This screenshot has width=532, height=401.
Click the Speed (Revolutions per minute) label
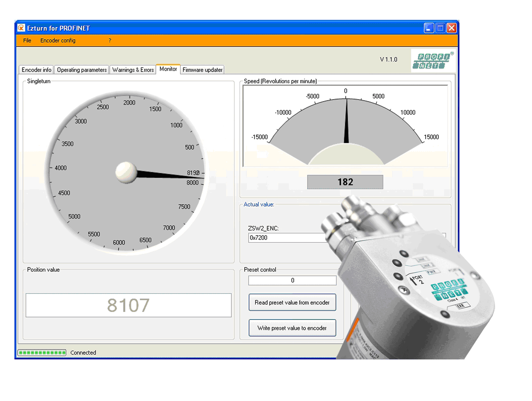(280, 81)
